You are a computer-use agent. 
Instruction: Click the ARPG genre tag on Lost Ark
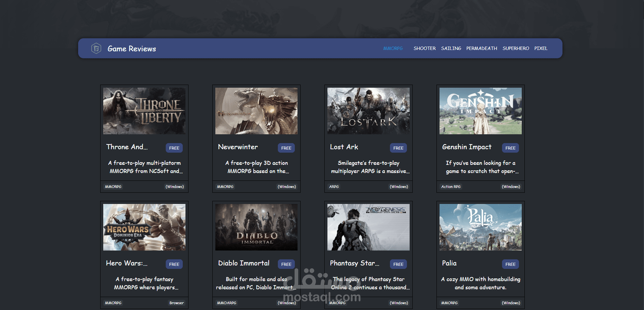pyautogui.click(x=334, y=187)
